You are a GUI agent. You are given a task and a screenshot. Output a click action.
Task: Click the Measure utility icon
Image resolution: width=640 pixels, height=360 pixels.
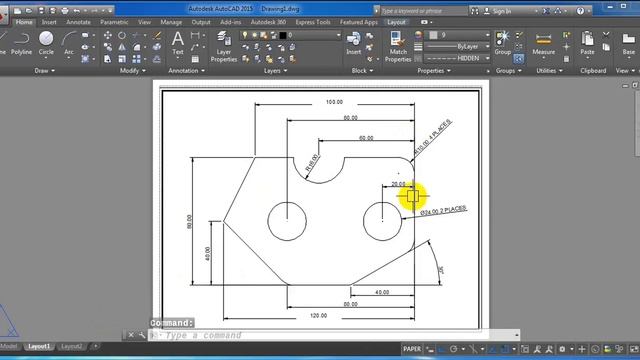[543, 44]
